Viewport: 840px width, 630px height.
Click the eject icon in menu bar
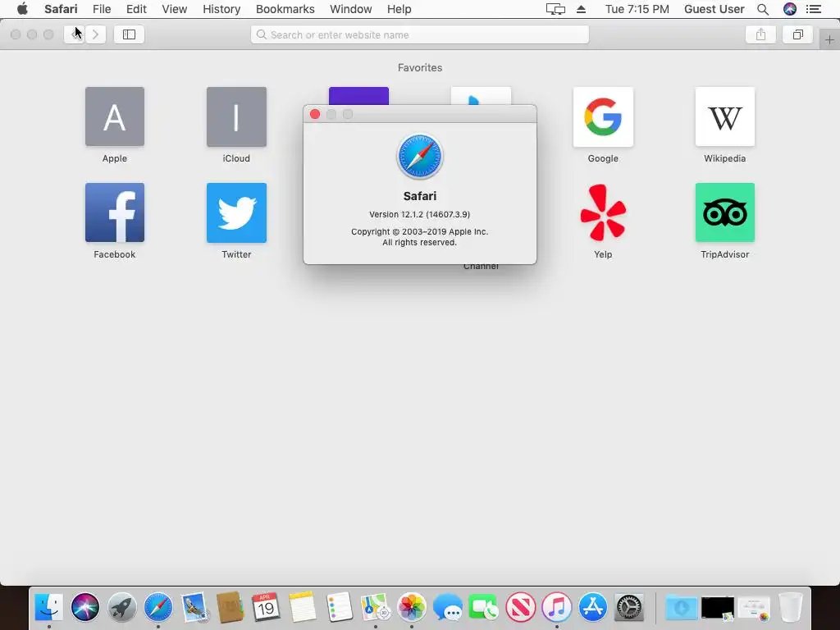coord(581,9)
